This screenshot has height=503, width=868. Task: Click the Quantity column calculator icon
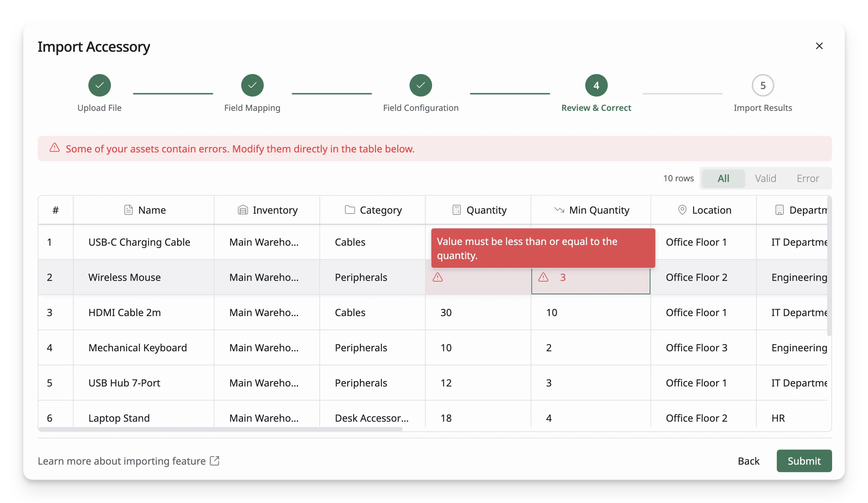click(456, 210)
